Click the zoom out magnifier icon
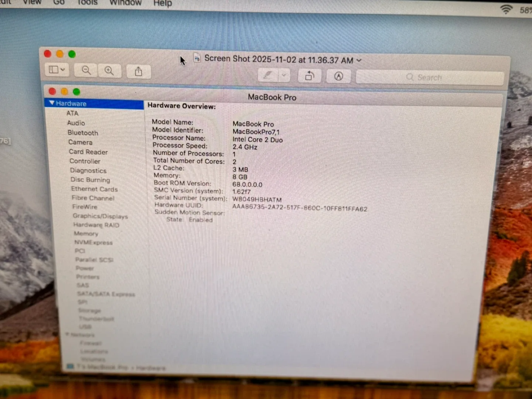 [x=85, y=70]
